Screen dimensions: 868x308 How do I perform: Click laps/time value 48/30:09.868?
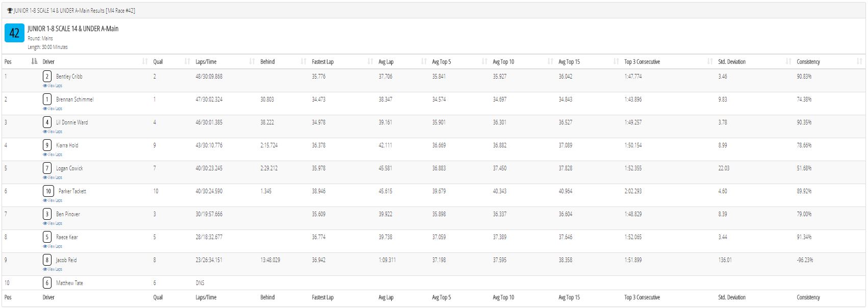click(209, 76)
